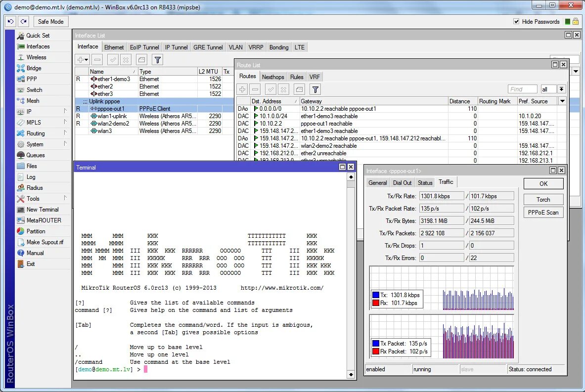Click the PPPoE Scan button

click(x=543, y=212)
